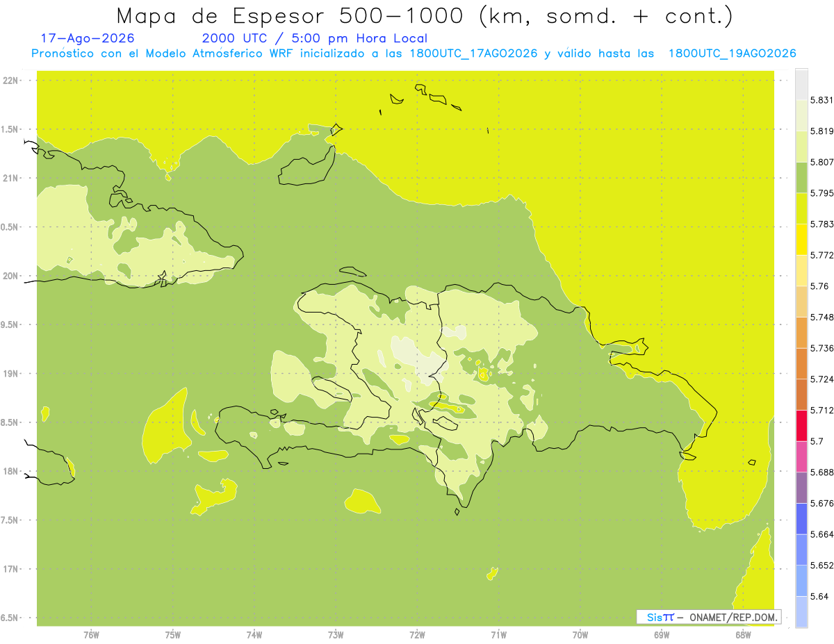The width and height of the screenshot is (834, 644).
Task: Click the '22N' latitude label
Action: [10, 81]
